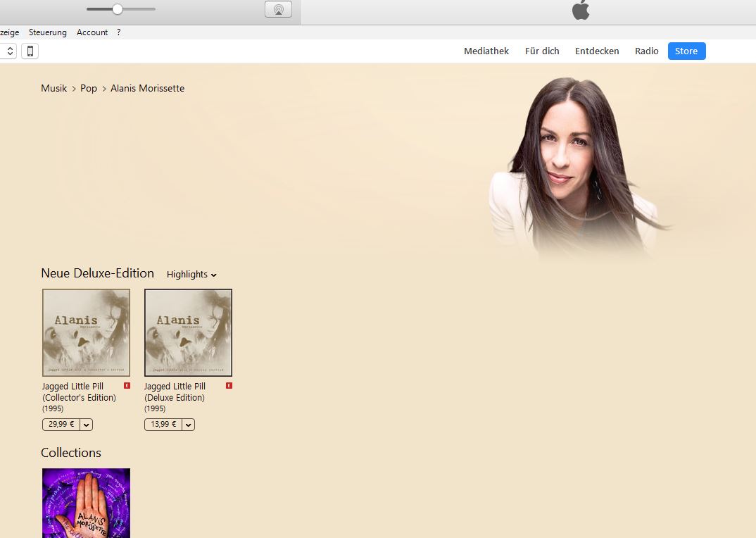Buy Collector's Edition for 29,99 €

[61, 424]
